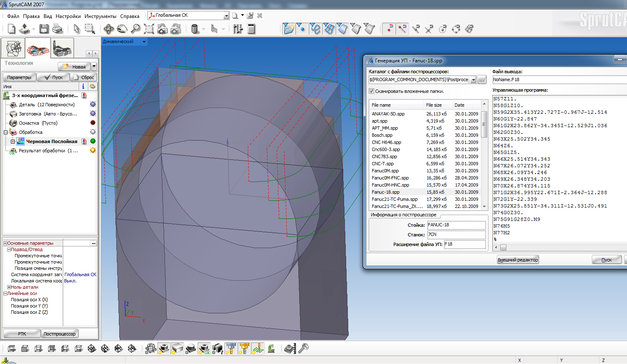Toggle visibility bulb for Деталь row

coord(93,105)
